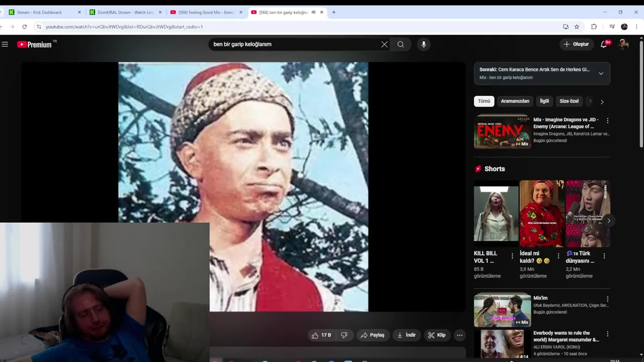Select the Size özel filter chip
644x362 pixels.
pyautogui.click(x=569, y=101)
